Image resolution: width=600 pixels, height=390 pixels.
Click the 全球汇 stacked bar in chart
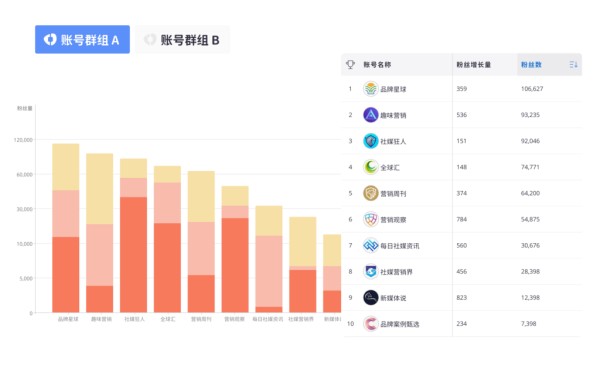[x=167, y=239]
